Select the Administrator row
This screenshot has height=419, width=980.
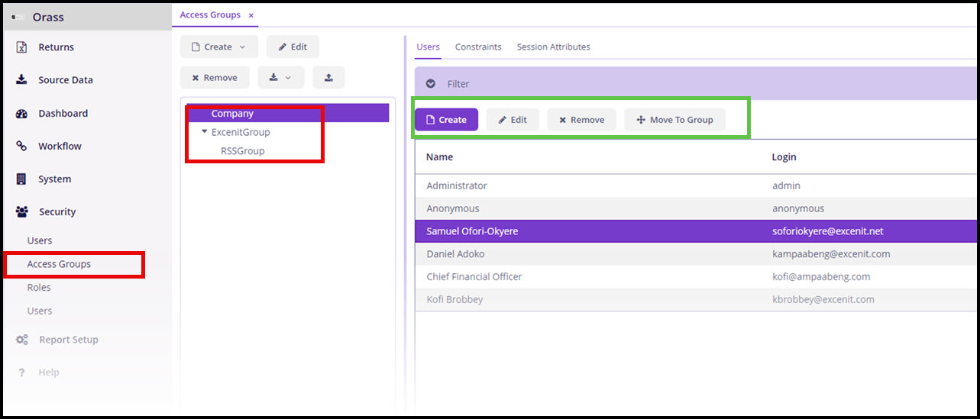click(696, 186)
